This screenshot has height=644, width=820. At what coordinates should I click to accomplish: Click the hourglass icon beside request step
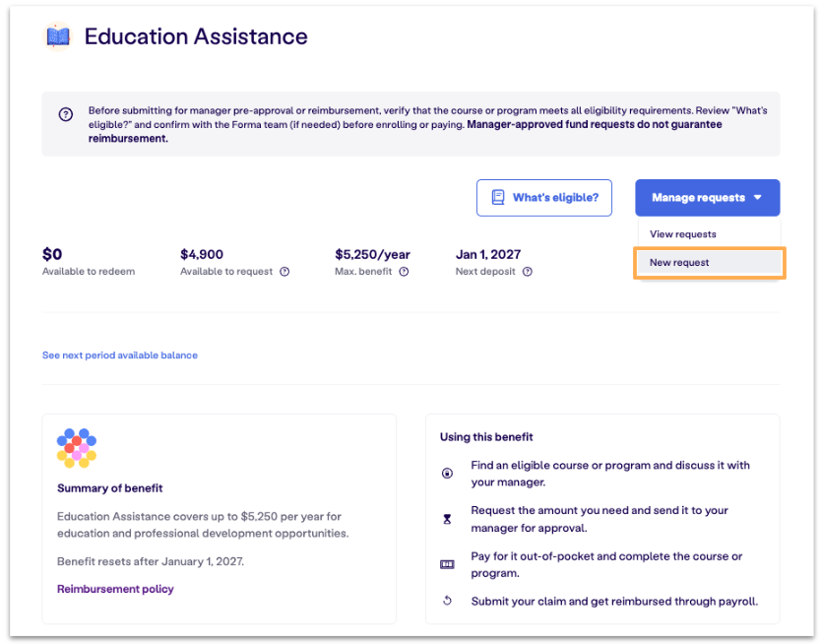pos(447,519)
